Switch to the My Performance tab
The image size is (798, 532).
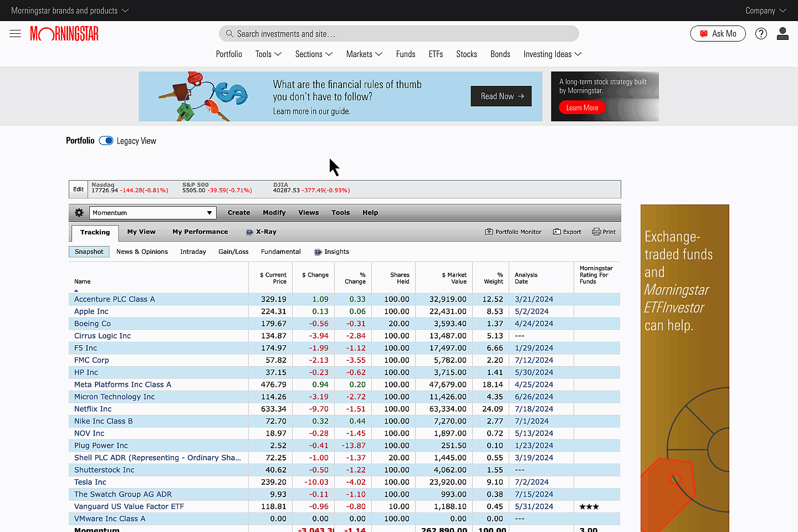[x=200, y=232]
